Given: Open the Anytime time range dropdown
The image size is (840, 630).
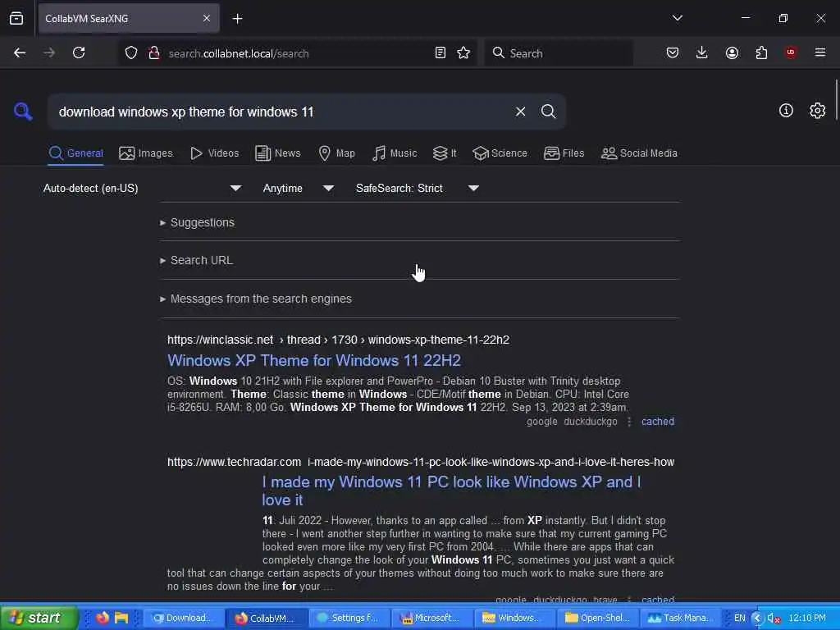Looking at the screenshot, I should point(298,188).
